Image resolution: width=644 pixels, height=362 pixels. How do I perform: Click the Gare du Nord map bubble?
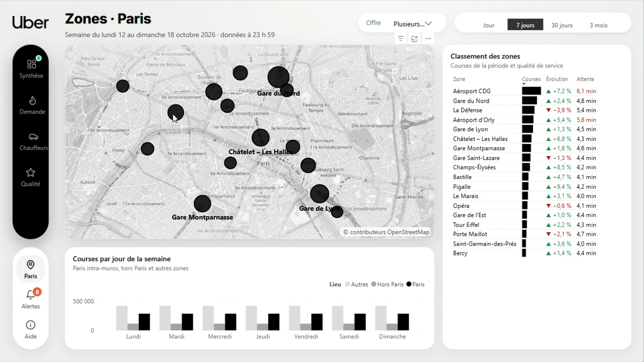point(278,77)
